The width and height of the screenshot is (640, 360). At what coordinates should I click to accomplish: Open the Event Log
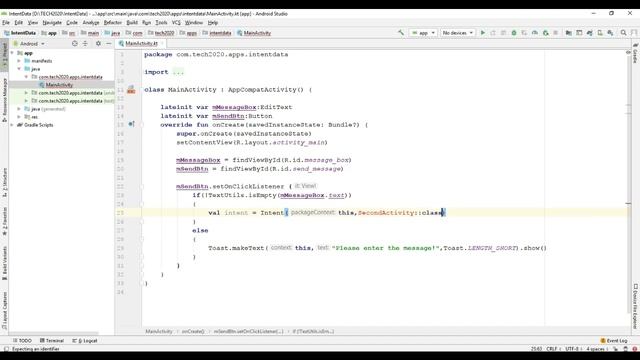(x=614, y=340)
